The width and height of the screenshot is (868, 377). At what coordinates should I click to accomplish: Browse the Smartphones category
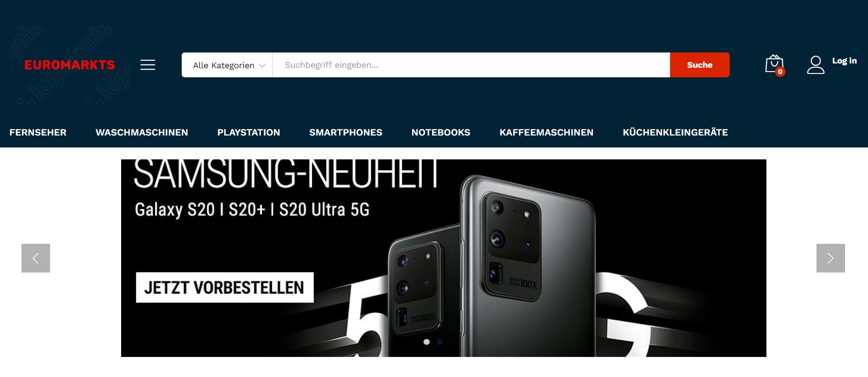coord(346,132)
